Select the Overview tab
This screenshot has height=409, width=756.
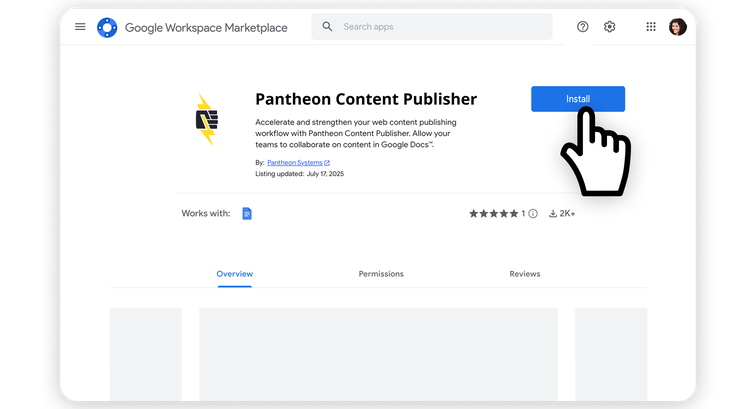[x=234, y=274]
